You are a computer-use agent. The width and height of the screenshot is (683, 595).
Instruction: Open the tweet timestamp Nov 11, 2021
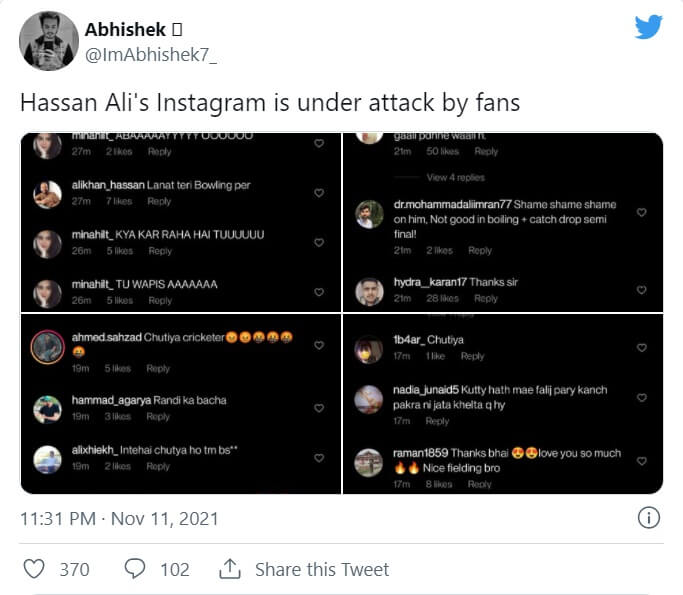pos(119,519)
